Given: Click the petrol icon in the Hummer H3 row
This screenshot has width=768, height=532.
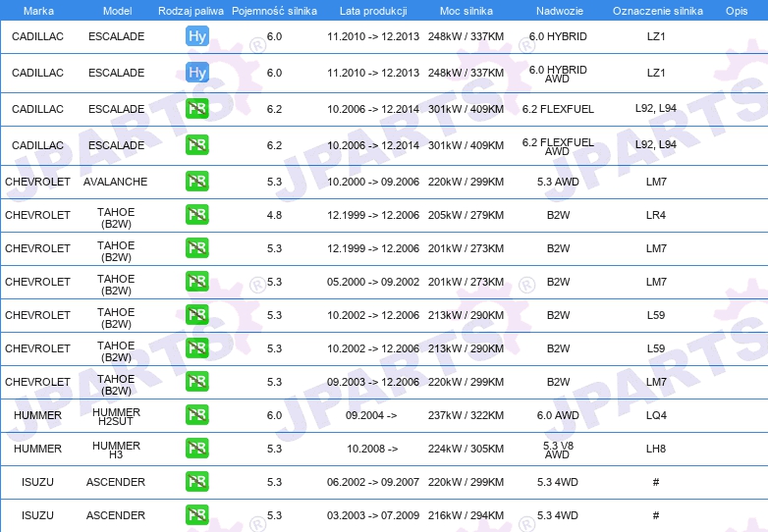Looking at the screenshot, I should point(197,449).
